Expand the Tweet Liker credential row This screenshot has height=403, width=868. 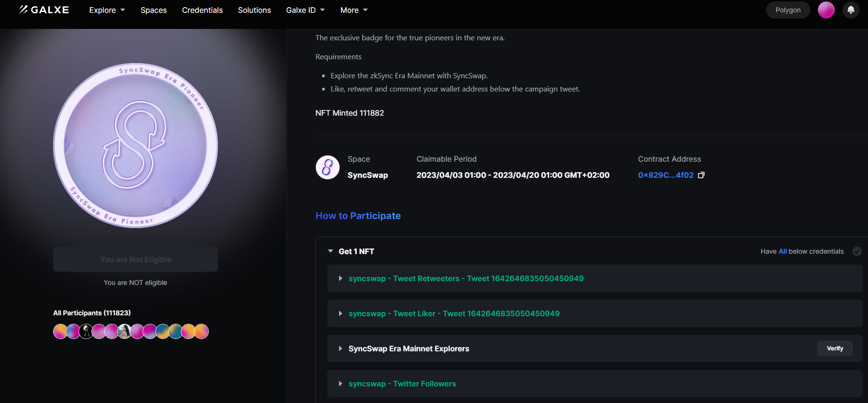pos(340,314)
